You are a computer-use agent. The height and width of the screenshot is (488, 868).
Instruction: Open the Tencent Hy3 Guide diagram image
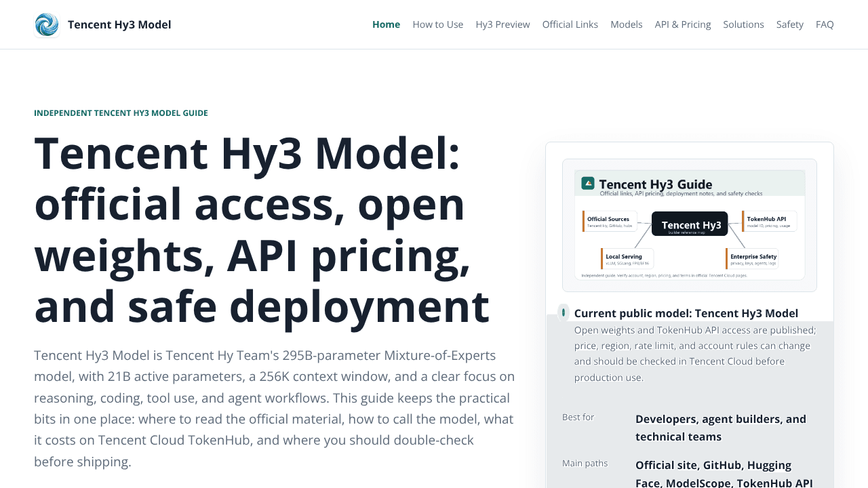690,225
